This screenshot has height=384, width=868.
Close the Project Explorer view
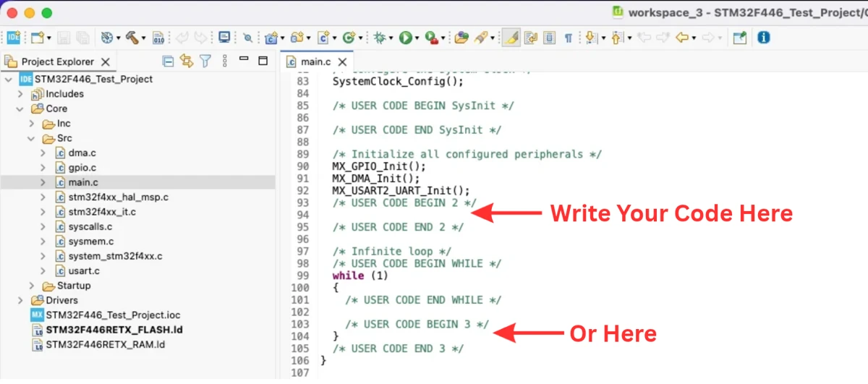point(106,62)
